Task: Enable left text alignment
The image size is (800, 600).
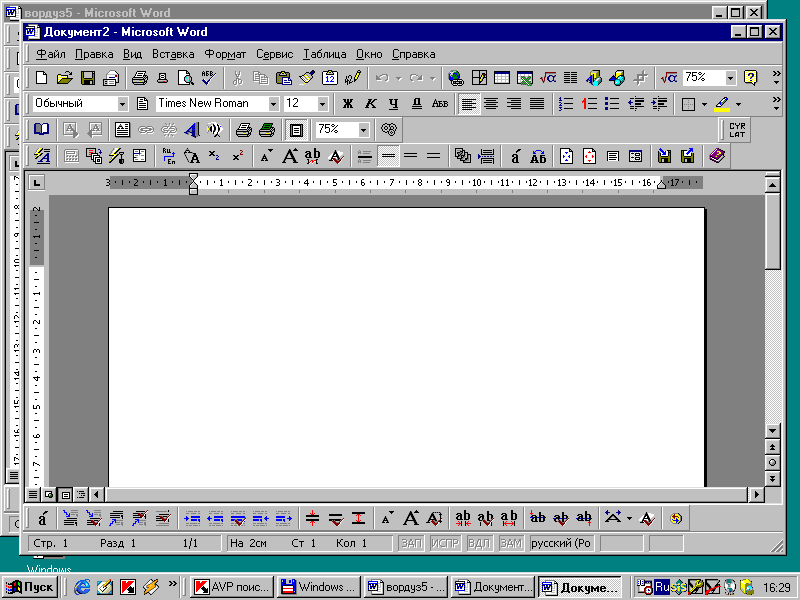Action: (x=468, y=104)
